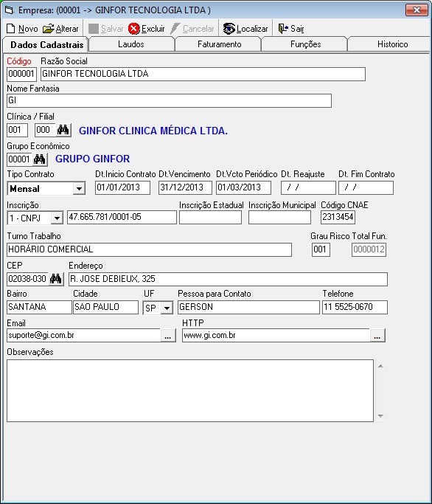The width and height of the screenshot is (432, 504).
Task: Click the Turno Trabalho field
Action: [150, 249]
